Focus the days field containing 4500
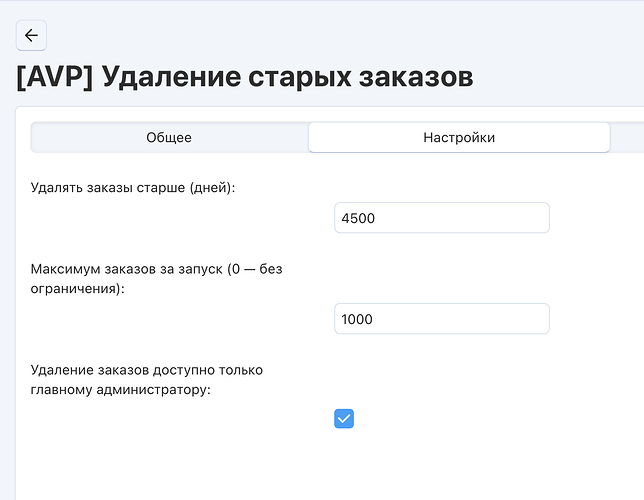644x500 pixels. [442, 218]
